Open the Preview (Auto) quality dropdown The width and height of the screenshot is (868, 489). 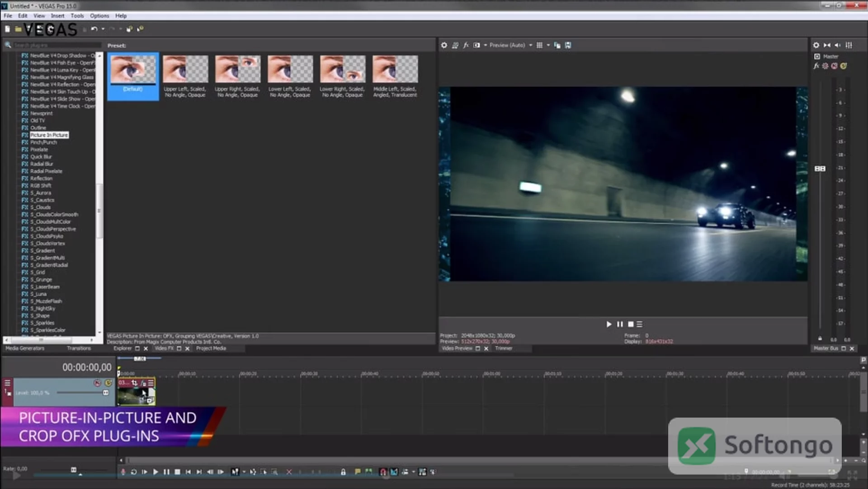coord(510,45)
